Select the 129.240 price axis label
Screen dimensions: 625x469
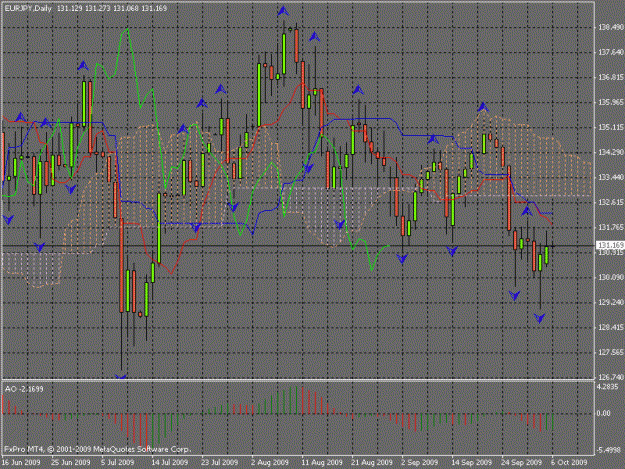611,302
